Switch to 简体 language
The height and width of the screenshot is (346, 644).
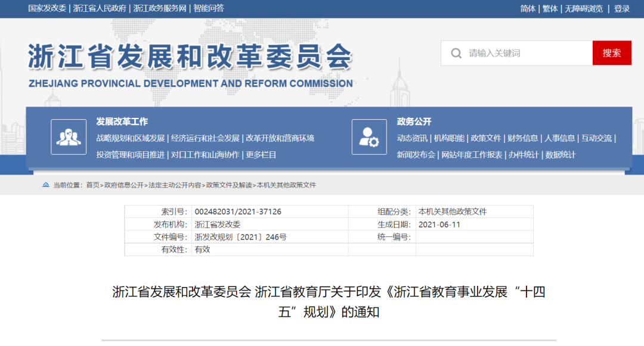pos(528,8)
